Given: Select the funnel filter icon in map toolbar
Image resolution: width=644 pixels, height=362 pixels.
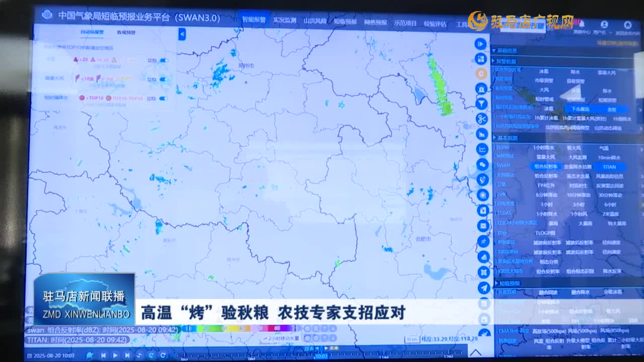Looking at the screenshot, I should (481, 104).
